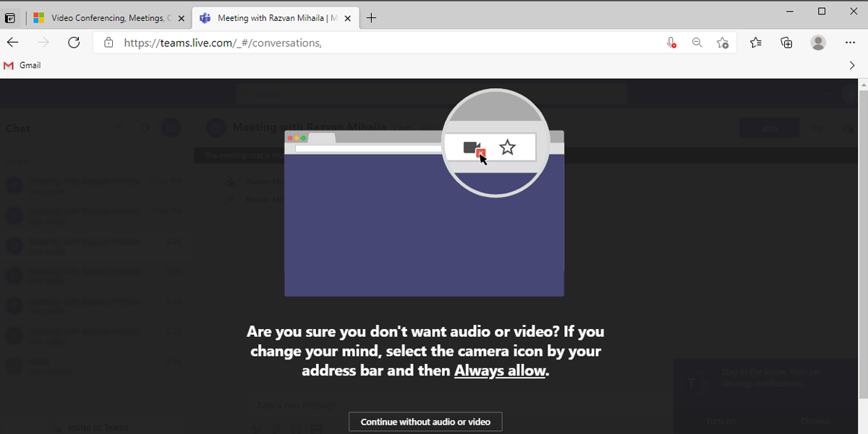Add this page to favorites

tap(722, 43)
